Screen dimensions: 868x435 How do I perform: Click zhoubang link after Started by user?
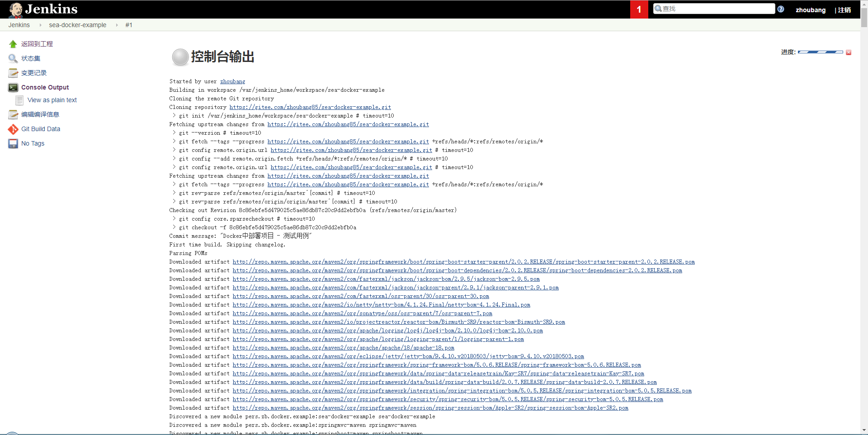[x=233, y=81]
